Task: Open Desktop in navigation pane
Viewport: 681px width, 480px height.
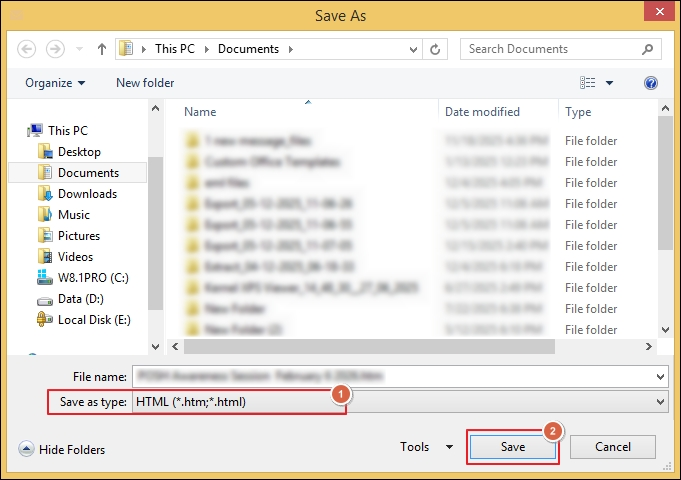Action: point(79,152)
